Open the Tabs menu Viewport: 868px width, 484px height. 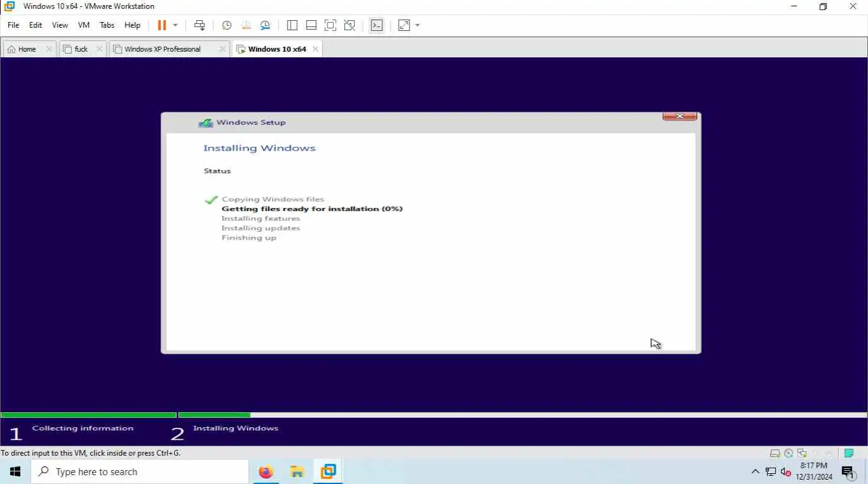(107, 25)
